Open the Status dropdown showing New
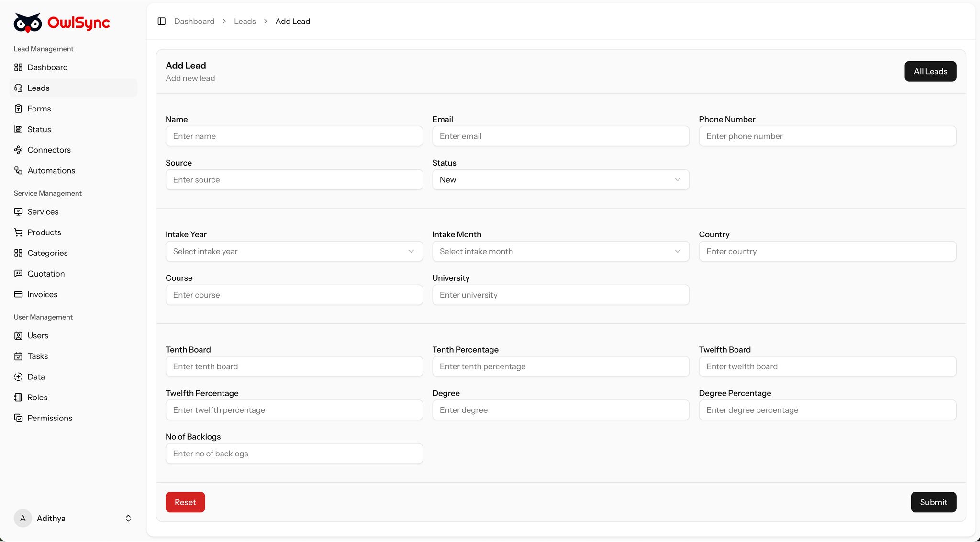 (560, 180)
